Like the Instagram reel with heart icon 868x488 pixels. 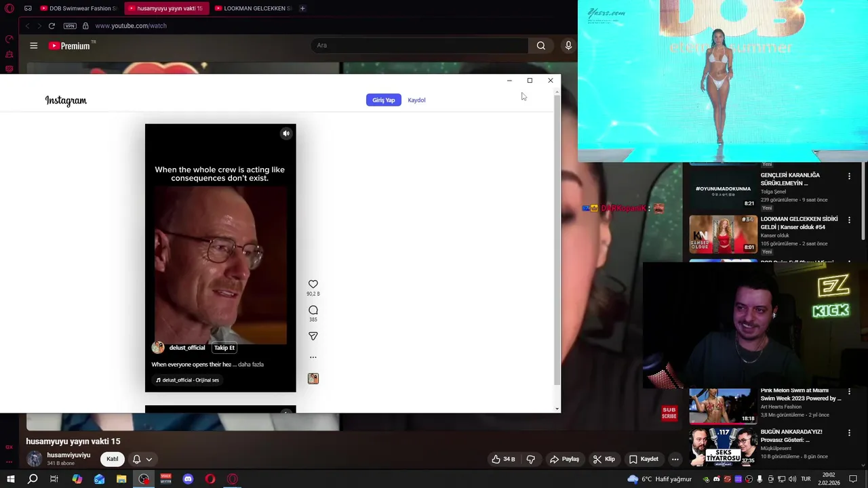[313, 284]
